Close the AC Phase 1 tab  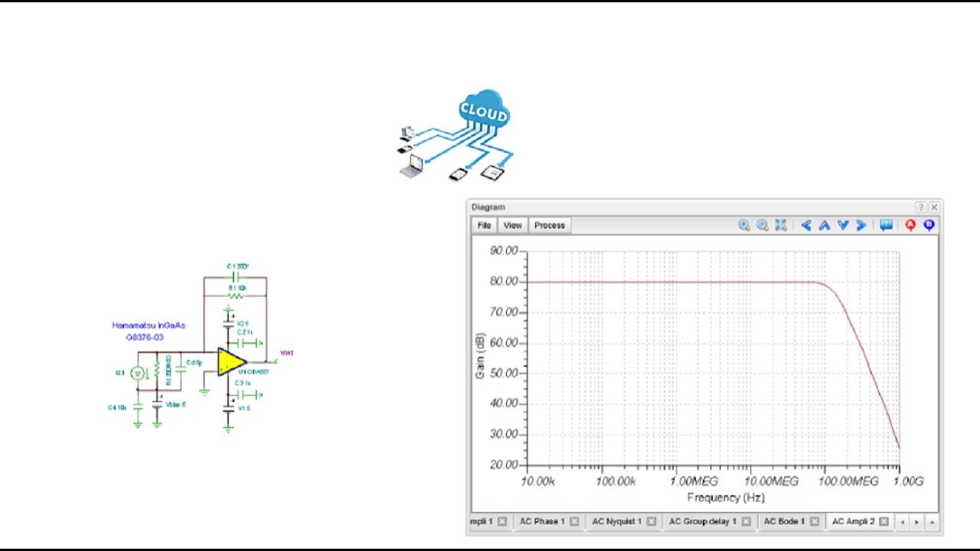tap(574, 522)
